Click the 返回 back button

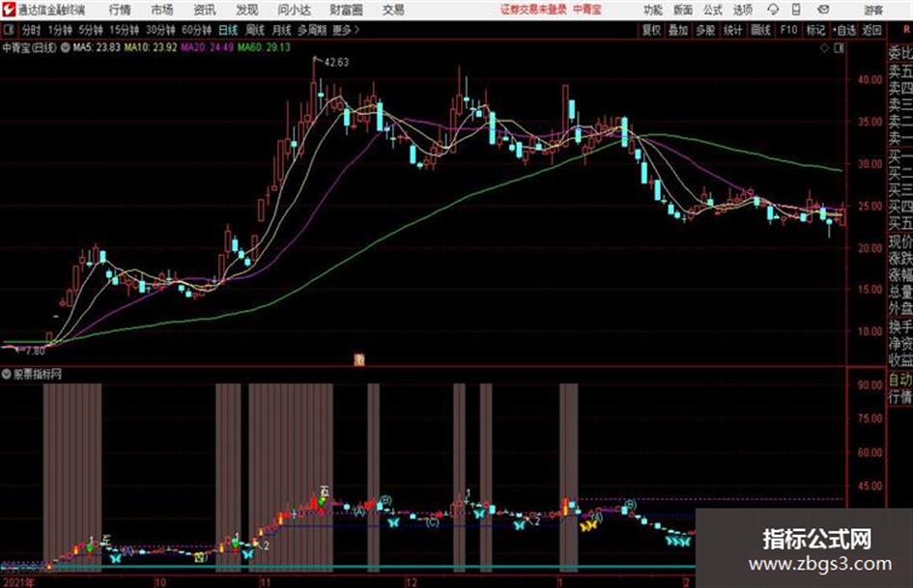[x=871, y=30]
